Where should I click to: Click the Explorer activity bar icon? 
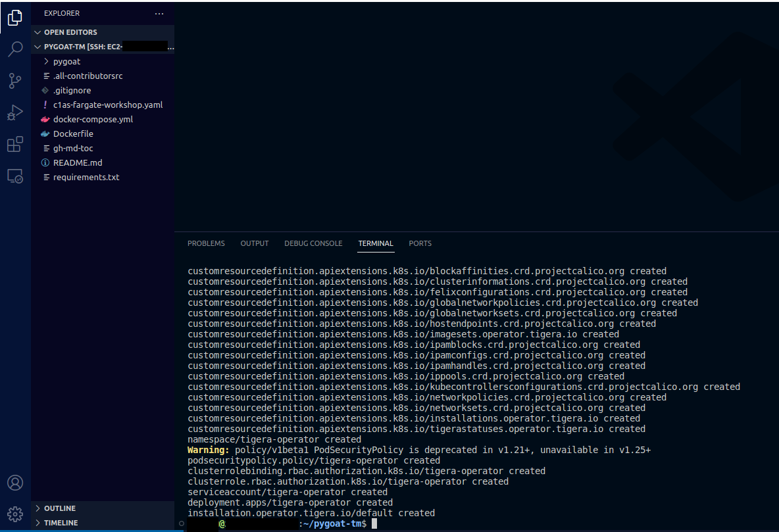14,18
